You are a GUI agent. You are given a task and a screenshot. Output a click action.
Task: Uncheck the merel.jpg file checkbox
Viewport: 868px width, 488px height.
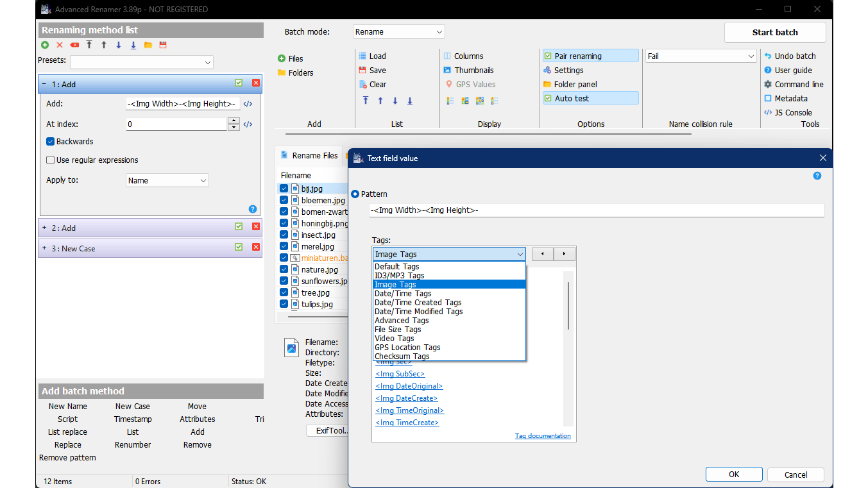[x=284, y=246]
